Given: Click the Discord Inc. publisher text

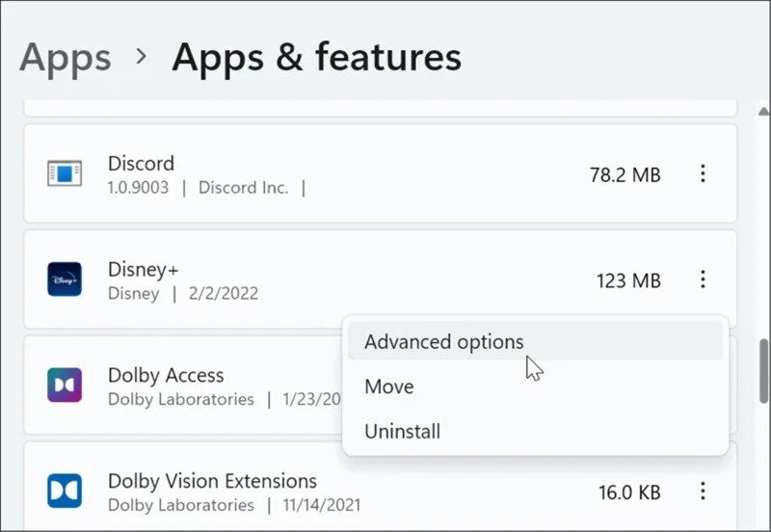Looking at the screenshot, I should pyautogui.click(x=244, y=187).
